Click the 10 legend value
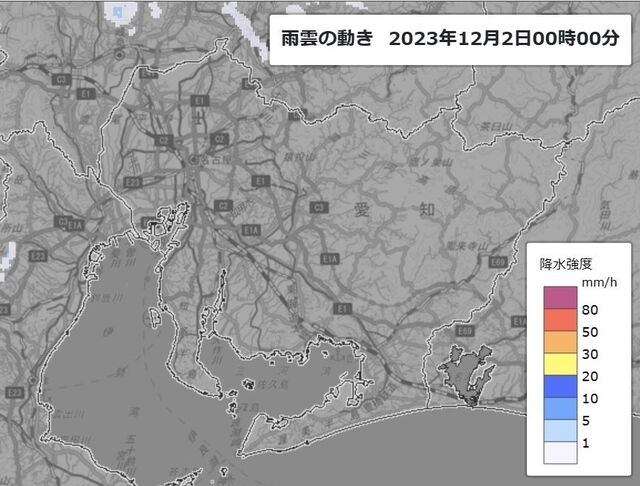Image resolution: width=640 pixels, height=486 pixels. [590, 398]
